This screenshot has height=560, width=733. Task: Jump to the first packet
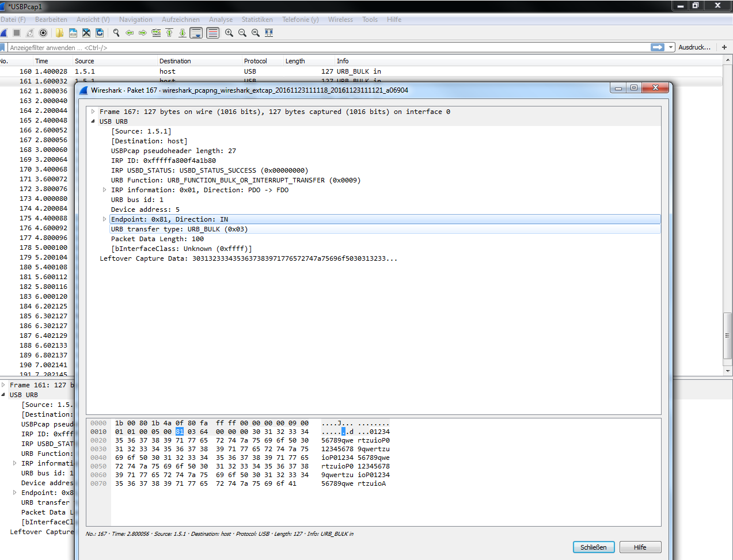tap(169, 33)
